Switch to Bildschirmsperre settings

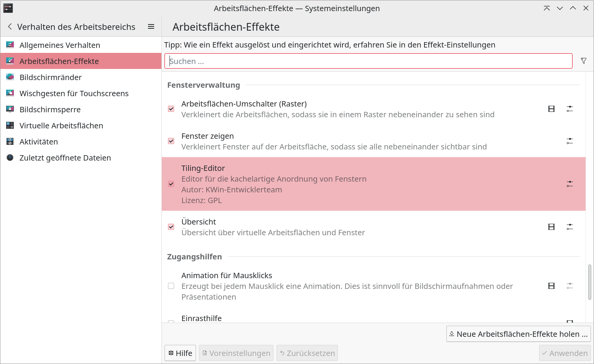pos(50,110)
